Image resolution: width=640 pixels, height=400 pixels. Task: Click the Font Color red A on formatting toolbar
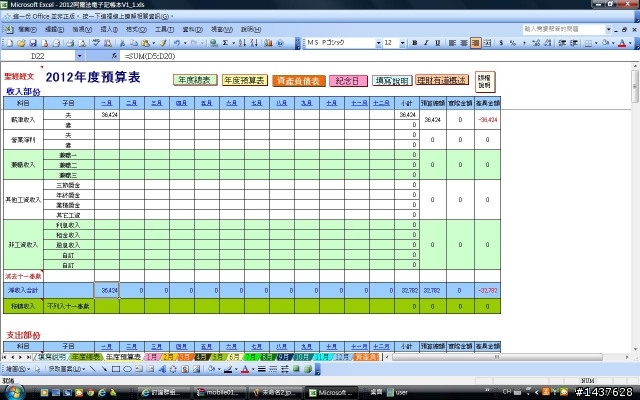622,43
